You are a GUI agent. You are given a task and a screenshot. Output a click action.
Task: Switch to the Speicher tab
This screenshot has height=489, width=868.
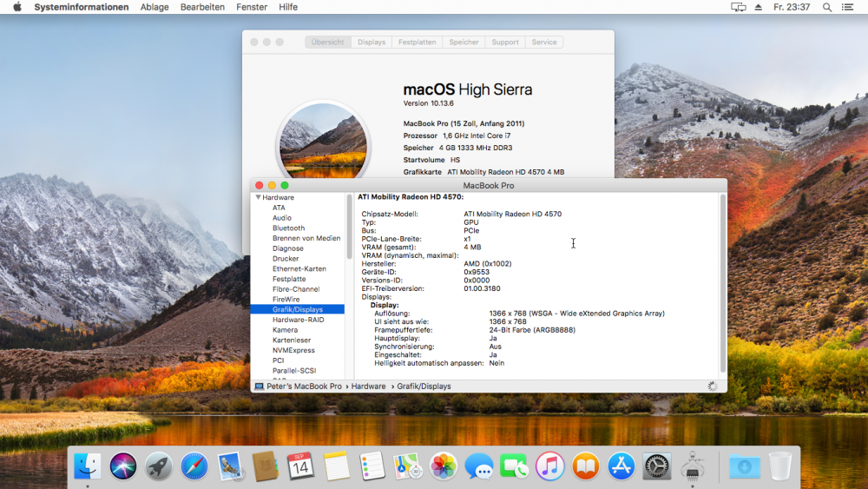[464, 42]
